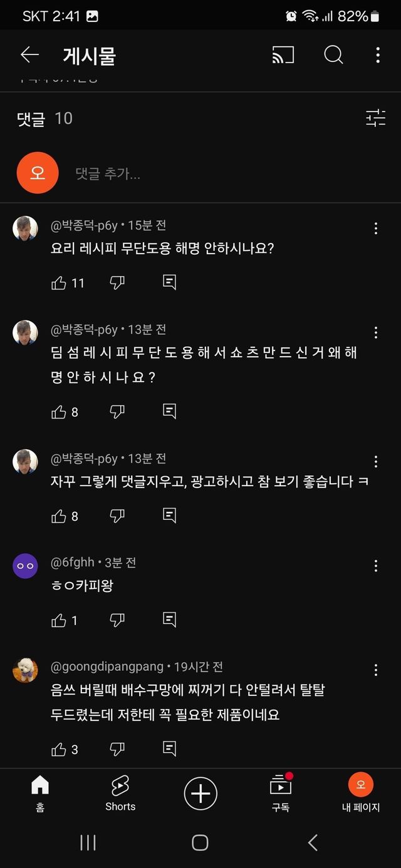Open reply icon on ㅎㅇ카피왕 comment
Screen dimensions: 401x868
pos(169,620)
